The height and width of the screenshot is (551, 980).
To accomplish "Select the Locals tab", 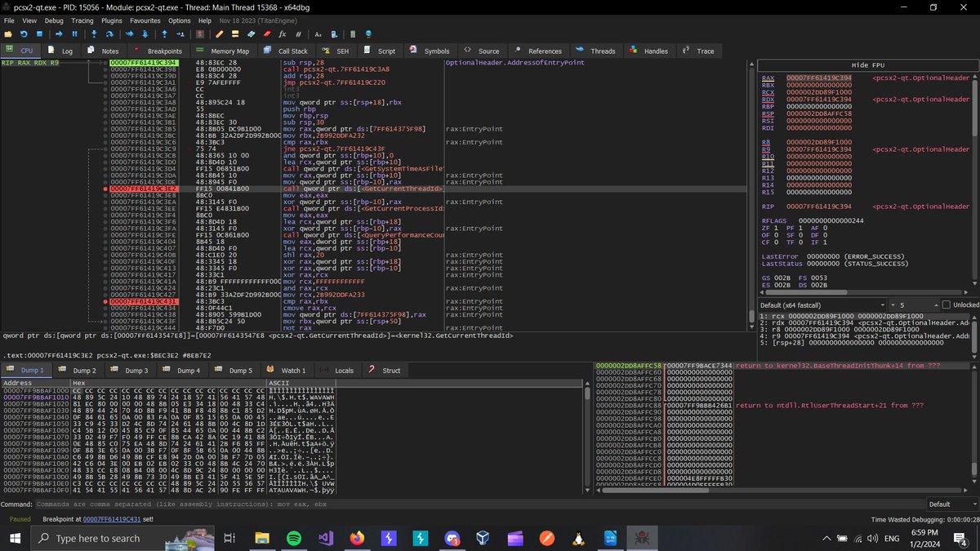I will point(338,370).
